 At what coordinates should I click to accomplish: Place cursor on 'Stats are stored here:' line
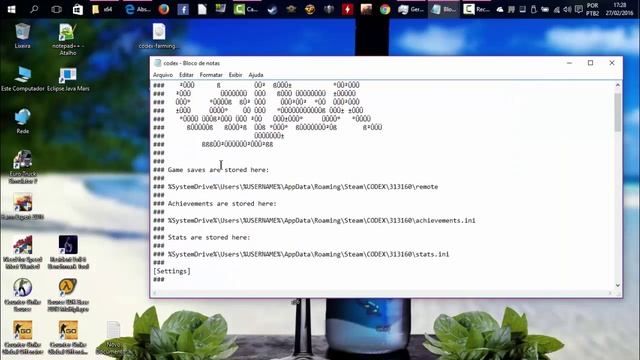(209, 238)
